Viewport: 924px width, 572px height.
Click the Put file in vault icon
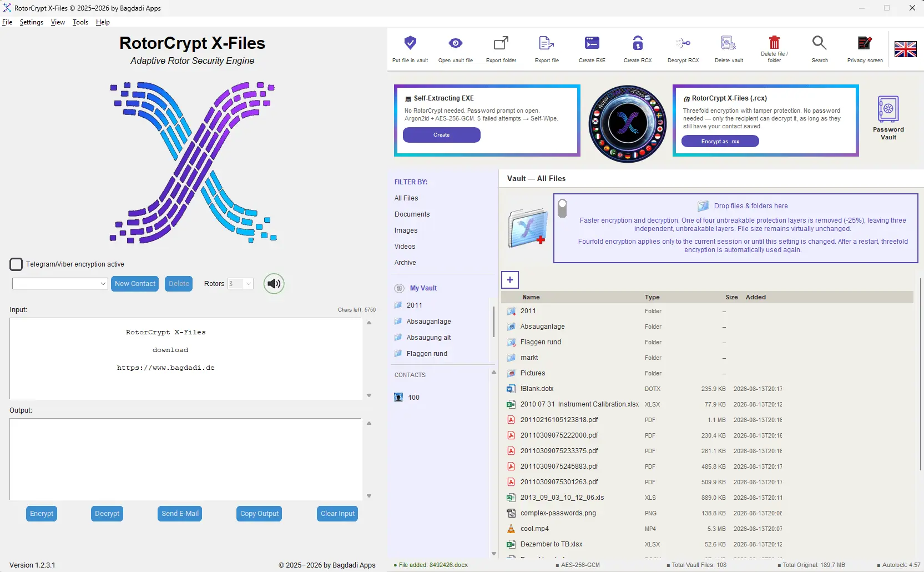(410, 43)
